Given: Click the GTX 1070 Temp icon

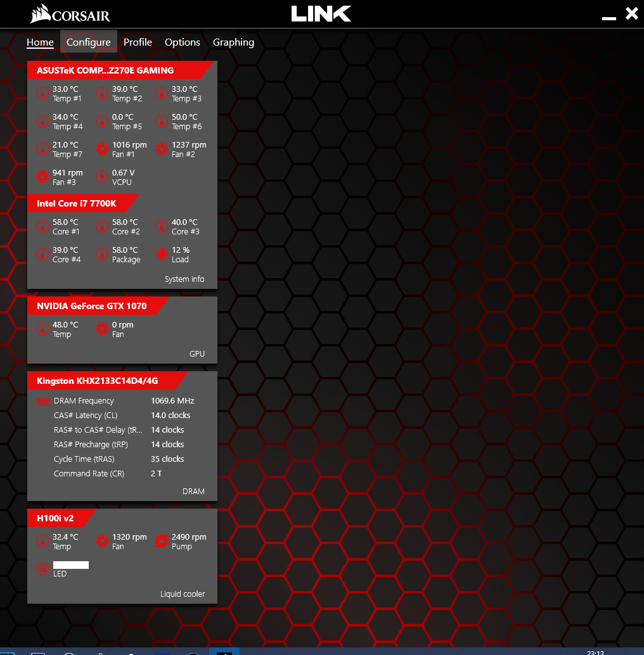Looking at the screenshot, I should [x=42, y=329].
